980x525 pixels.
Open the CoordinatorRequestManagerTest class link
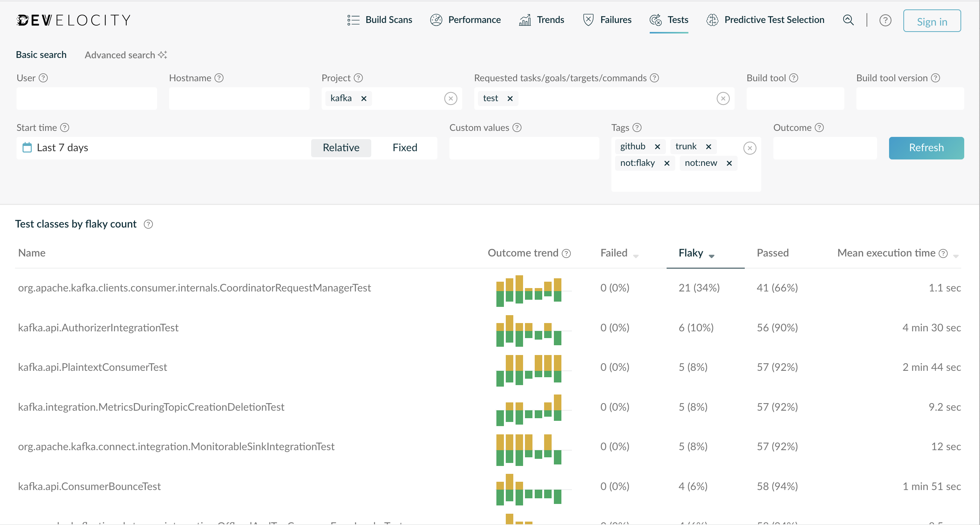click(194, 288)
